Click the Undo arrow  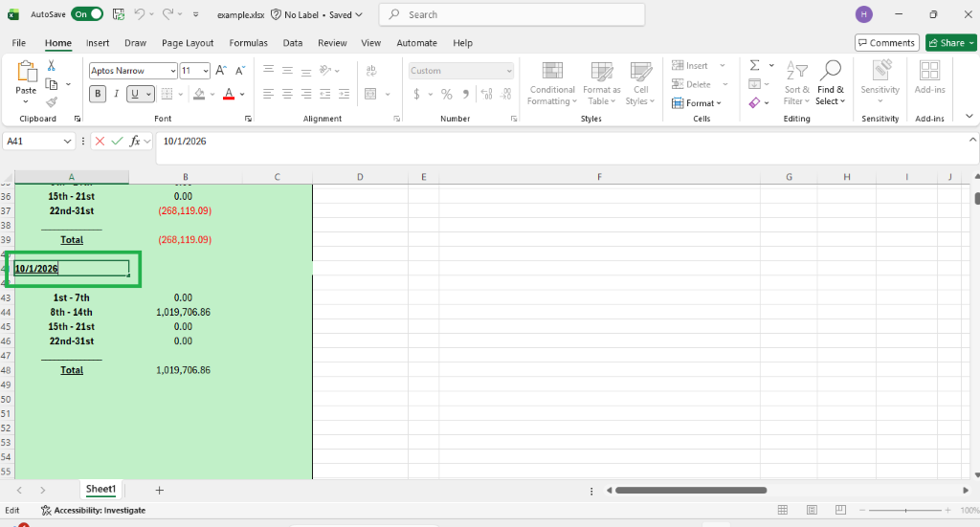click(140, 14)
